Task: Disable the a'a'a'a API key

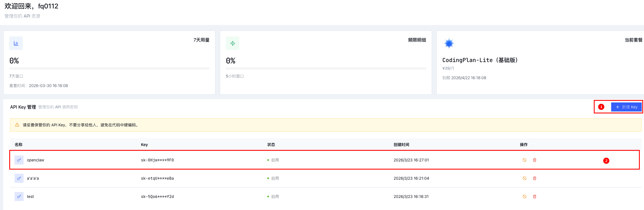Action: coord(524,178)
